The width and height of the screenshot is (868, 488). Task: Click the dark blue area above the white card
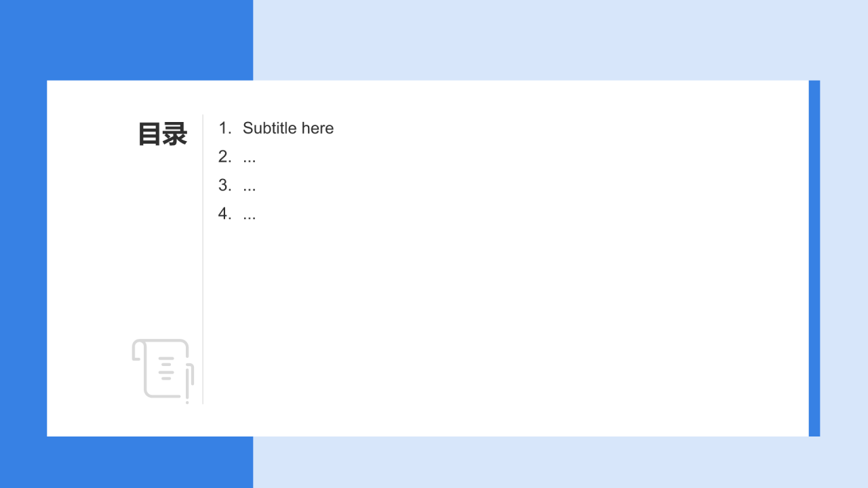point(126,40)
